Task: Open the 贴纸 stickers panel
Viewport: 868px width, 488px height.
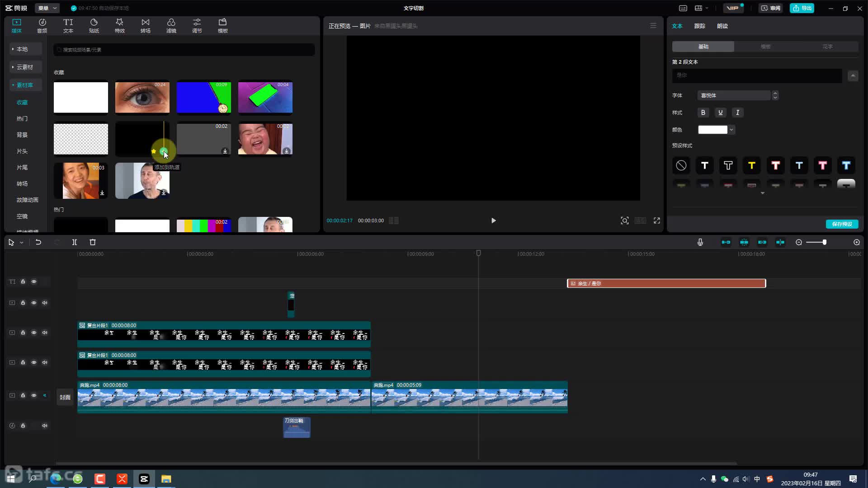Action: click(94, 26)
